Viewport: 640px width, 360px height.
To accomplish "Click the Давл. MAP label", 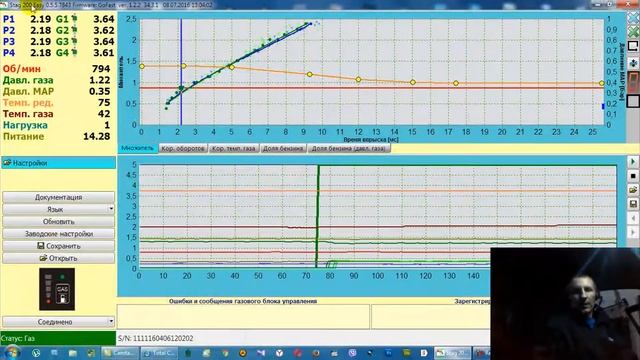I will (x=28, y=91).
